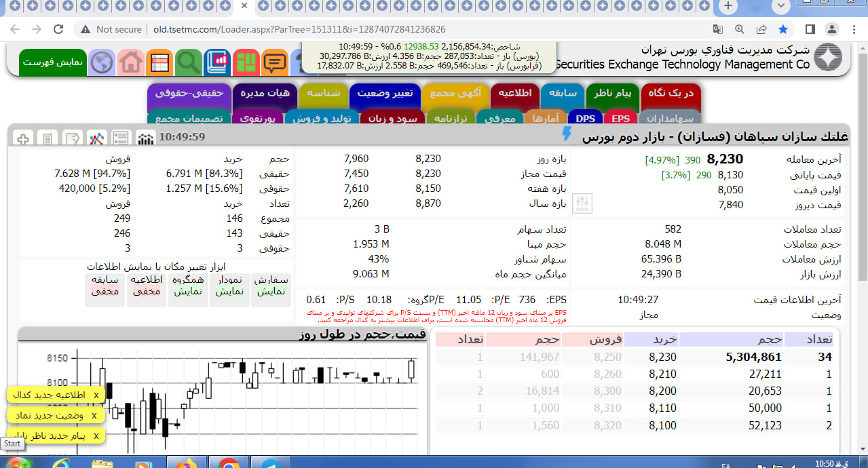Click the translate page icon in address bar
This screenshot has width=868, height=468.
tap(718, 29)
